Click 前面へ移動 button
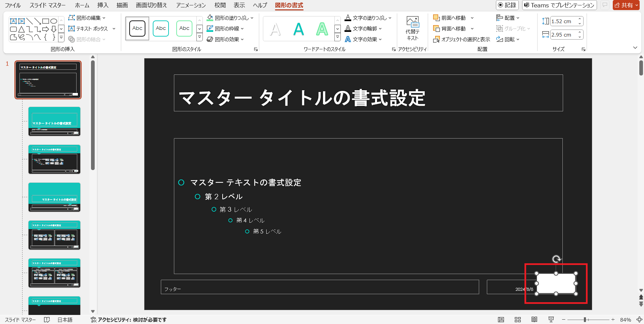This screenshot has width=644, height=324. 450,18
